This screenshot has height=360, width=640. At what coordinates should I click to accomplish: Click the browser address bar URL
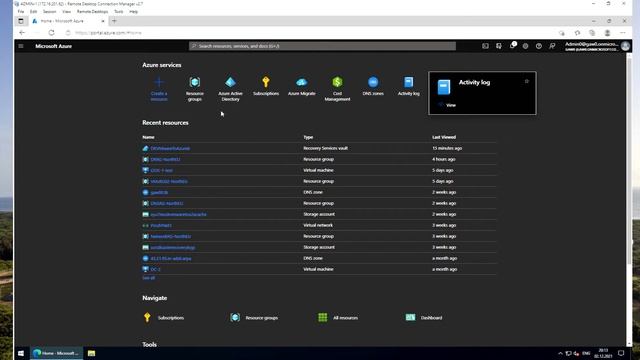tap(108, 33)
